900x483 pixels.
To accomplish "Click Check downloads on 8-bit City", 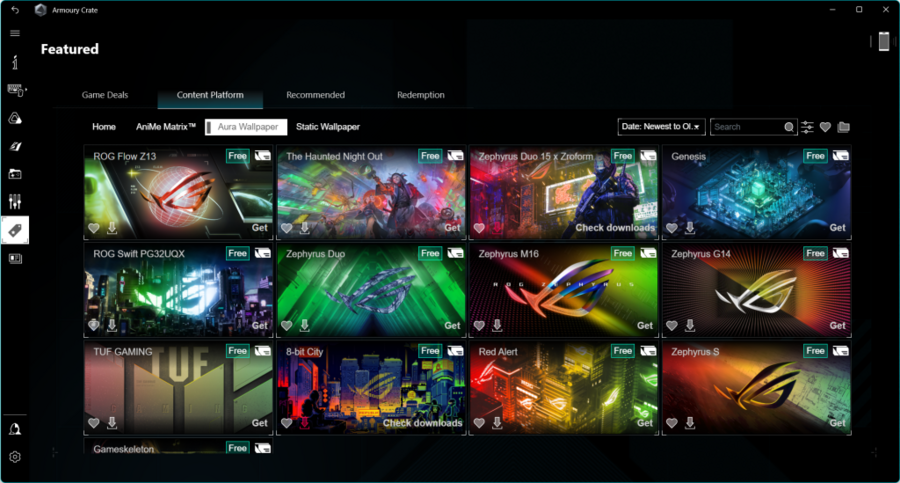I will 422,423.
